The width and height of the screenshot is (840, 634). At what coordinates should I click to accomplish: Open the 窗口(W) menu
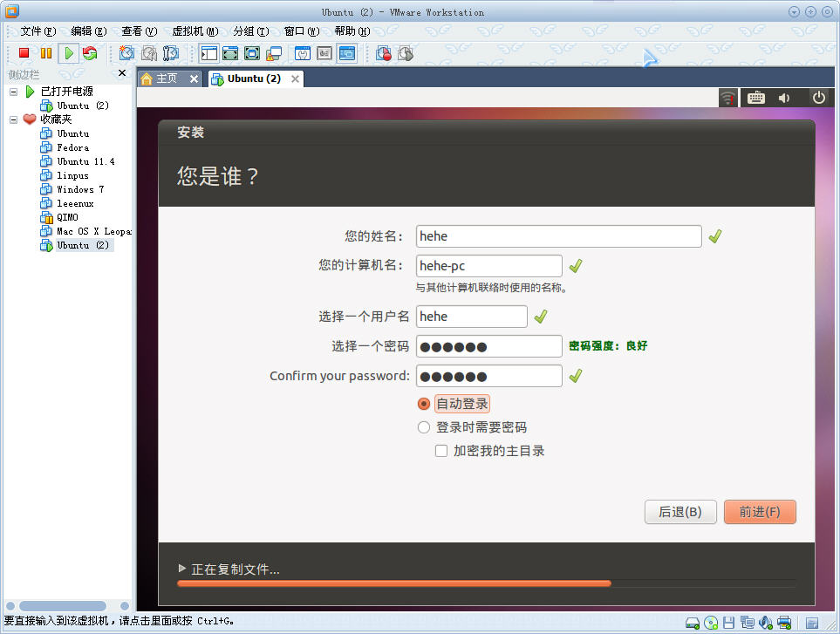[x=302, y=31]
